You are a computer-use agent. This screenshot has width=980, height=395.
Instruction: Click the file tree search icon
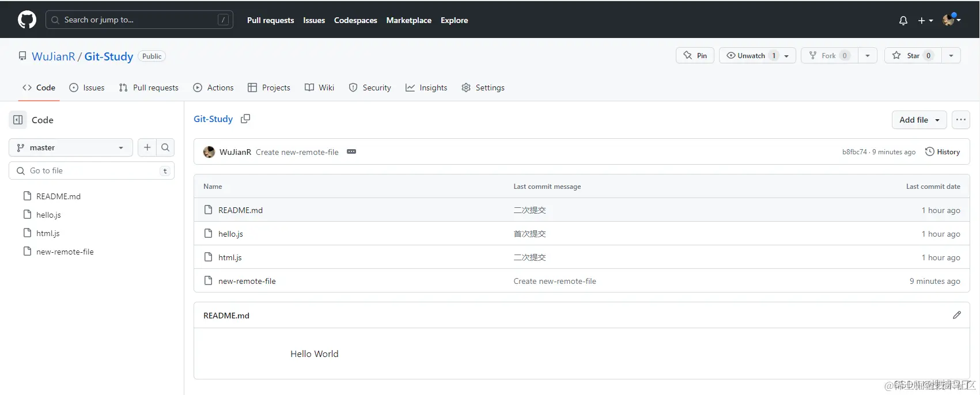click(165, 147)
